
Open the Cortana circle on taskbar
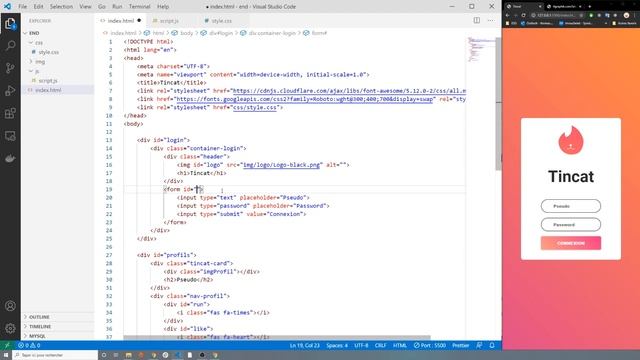(x=104, y=355)
